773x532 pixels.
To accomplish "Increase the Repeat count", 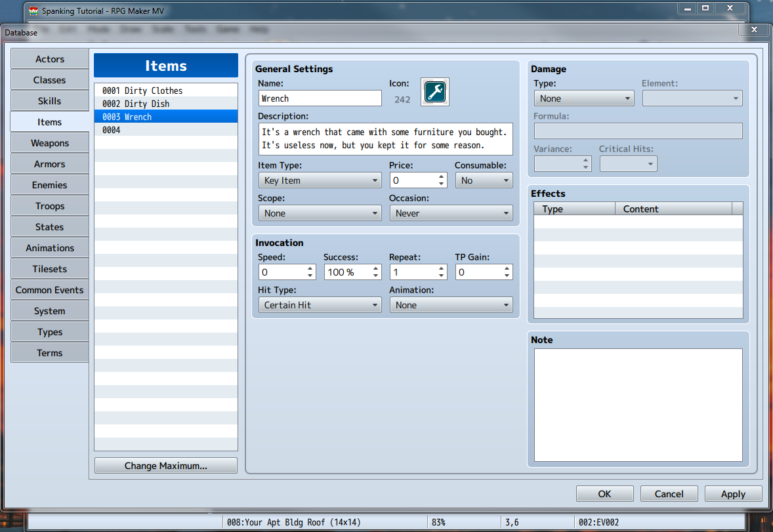I will point(441,268).
